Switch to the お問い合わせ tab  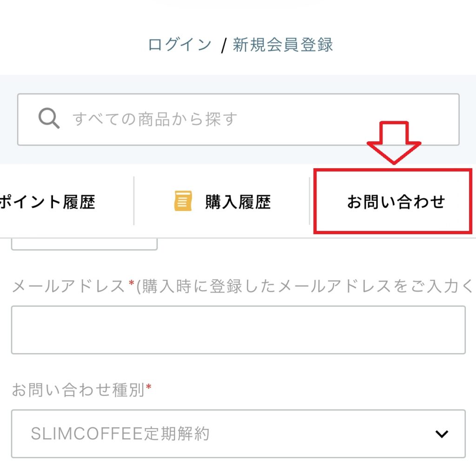396,202
